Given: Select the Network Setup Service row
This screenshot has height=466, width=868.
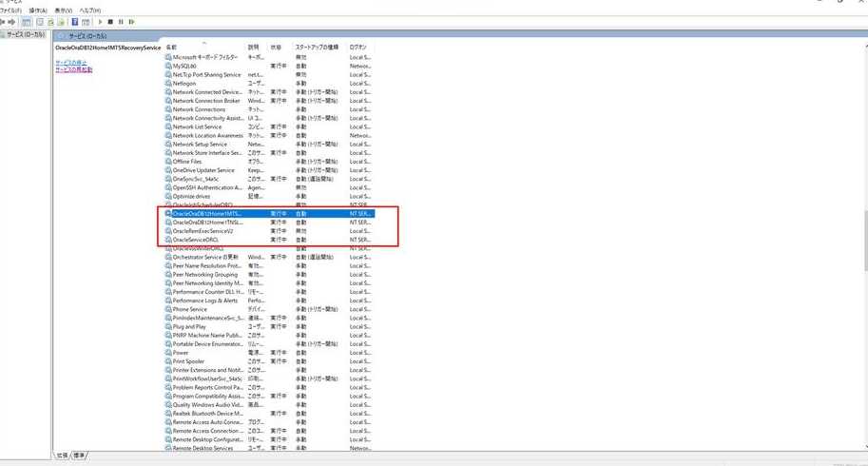Looking at the screenshot, I should 270,144.
